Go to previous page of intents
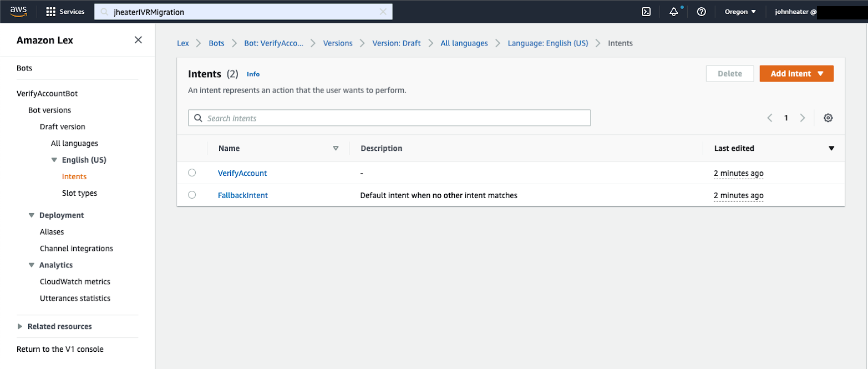Screen dimensions: 868x369 (770, 118)
